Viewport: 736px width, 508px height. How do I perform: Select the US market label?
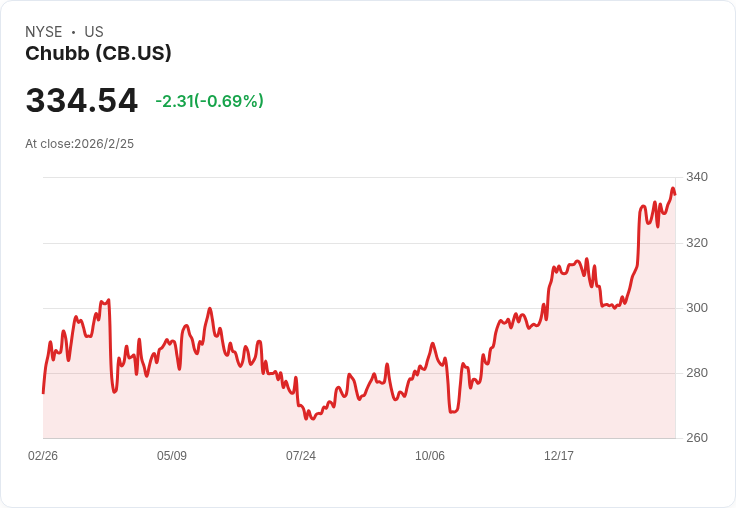point(94,32)
